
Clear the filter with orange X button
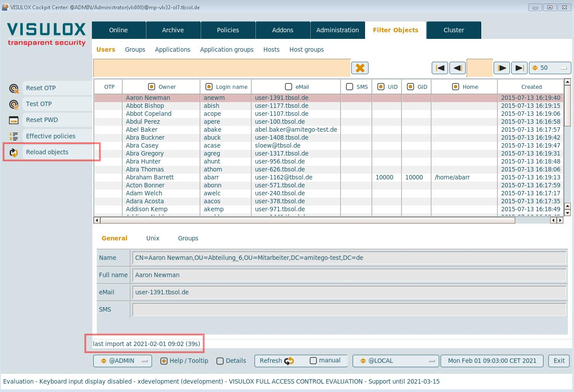point(360,68)
